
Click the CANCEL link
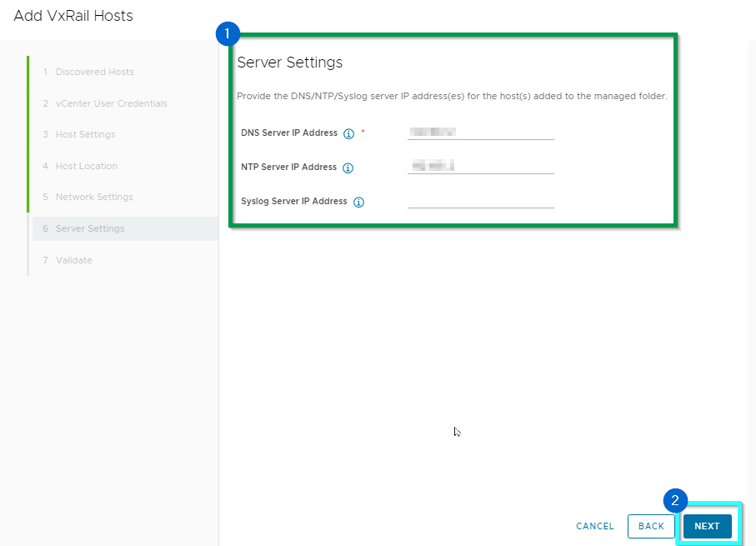[595, 526]
